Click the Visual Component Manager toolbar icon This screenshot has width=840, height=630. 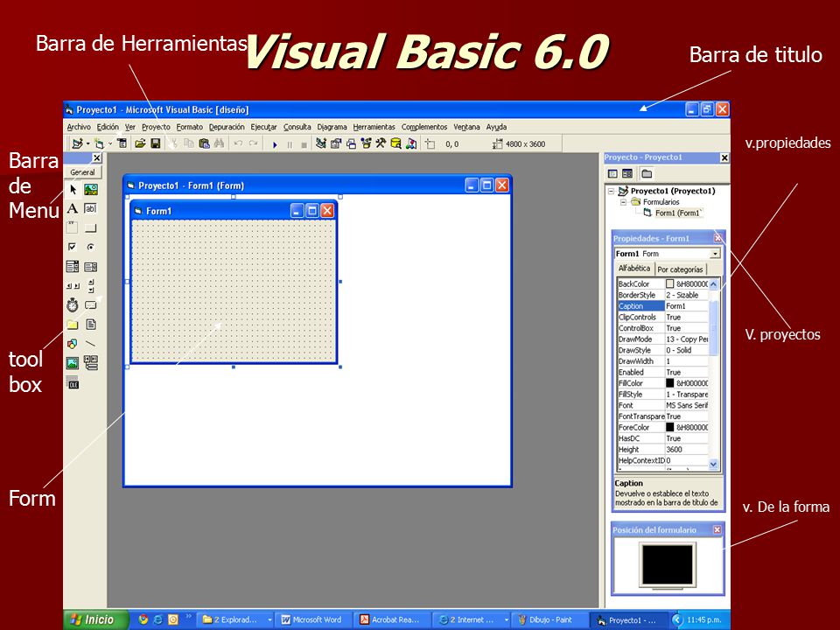[411, 143]
